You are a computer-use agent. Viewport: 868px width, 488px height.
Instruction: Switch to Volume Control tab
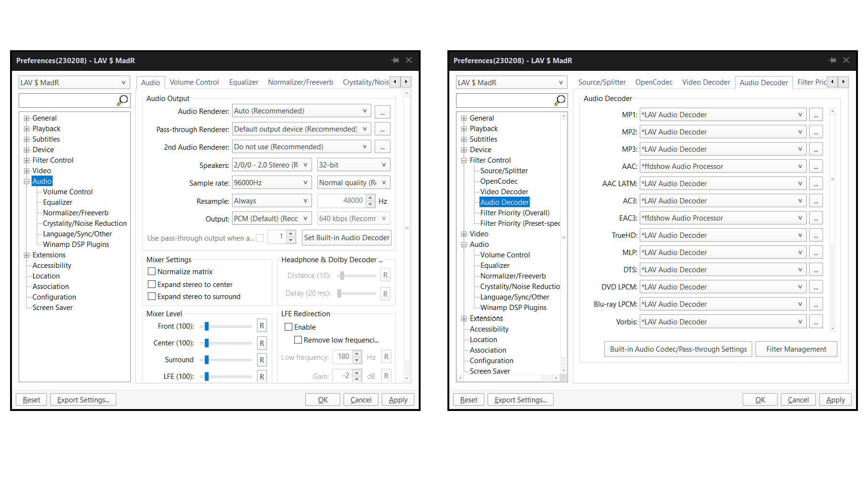click(x=194, y=82)
